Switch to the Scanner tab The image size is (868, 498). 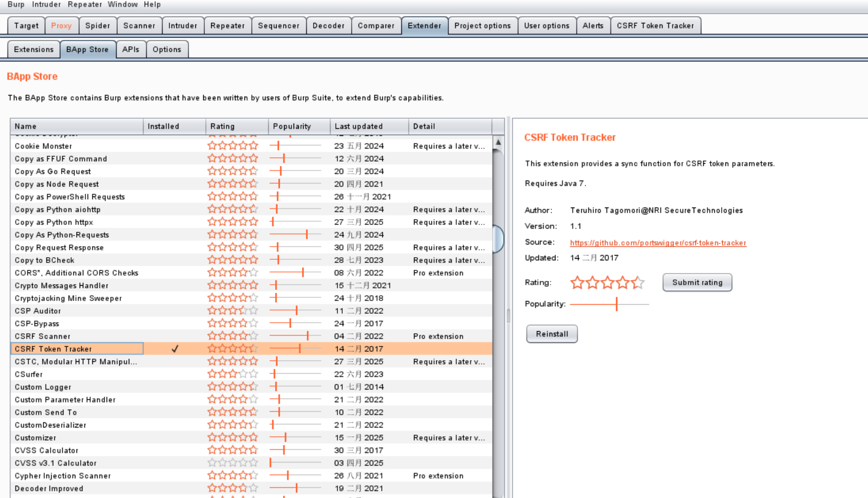(x=139, y=25)
